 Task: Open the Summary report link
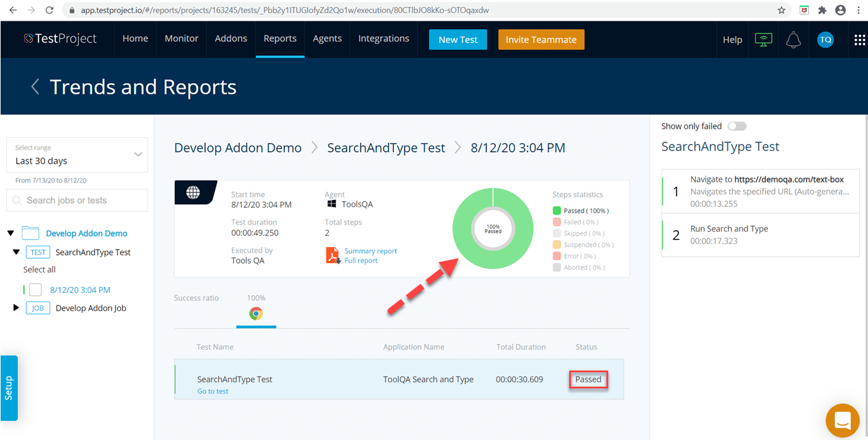371,251
